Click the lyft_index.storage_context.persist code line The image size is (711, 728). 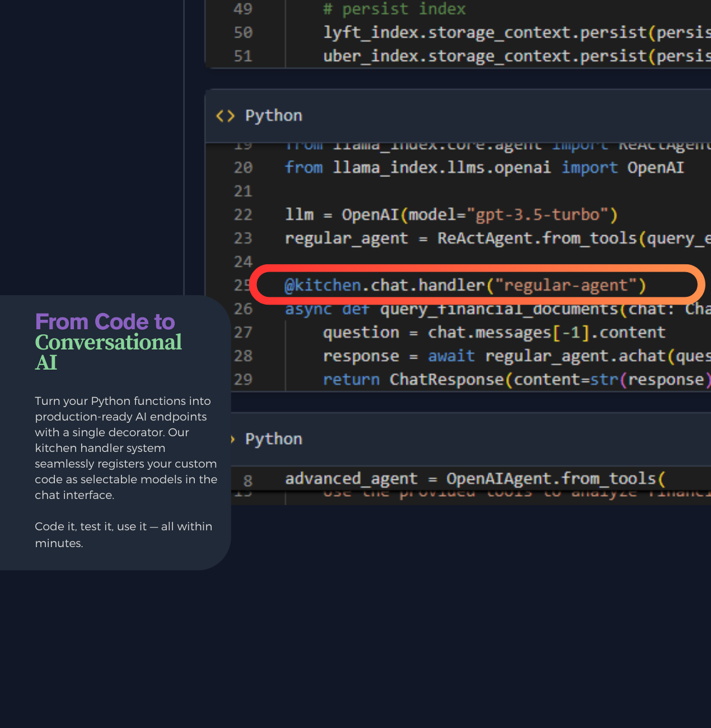(x=517, y=32)
